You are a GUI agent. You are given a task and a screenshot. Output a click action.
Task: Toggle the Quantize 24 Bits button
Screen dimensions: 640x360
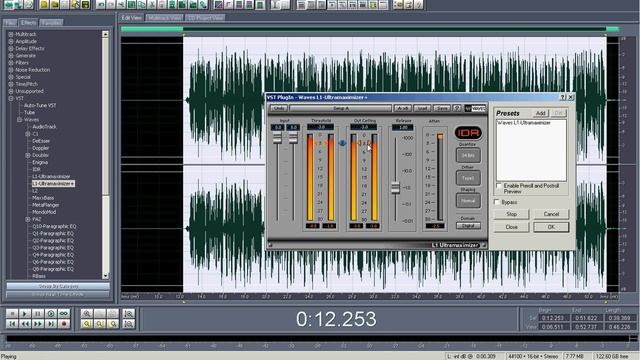pyautogui.click(x=468, y=156)
